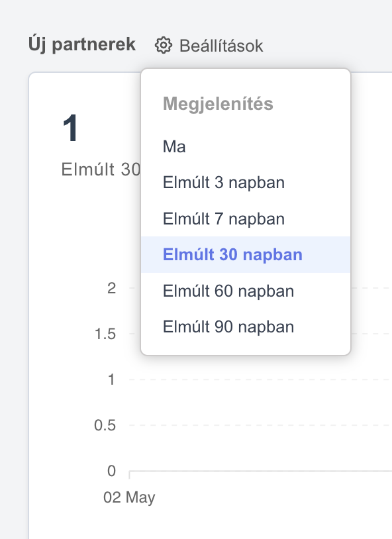
Task: Set range to Elmúlt 90 napban
Action: pos(246,326)
